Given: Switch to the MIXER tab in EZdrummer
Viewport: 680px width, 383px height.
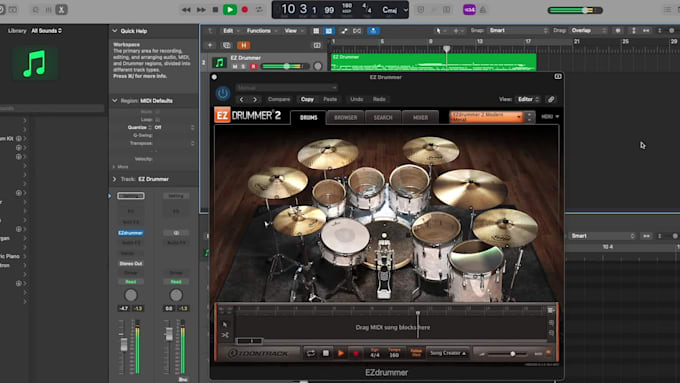Looking at the screenshot, I should point(420,117).
